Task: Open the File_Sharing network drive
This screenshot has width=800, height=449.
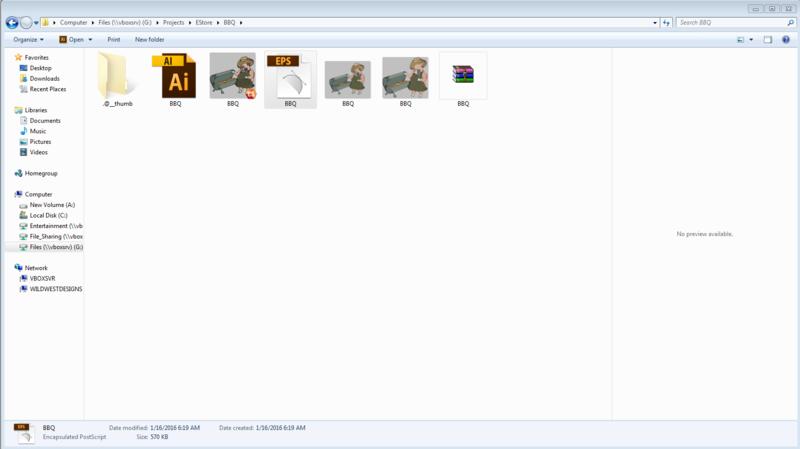Action: (x=56, y=236)
